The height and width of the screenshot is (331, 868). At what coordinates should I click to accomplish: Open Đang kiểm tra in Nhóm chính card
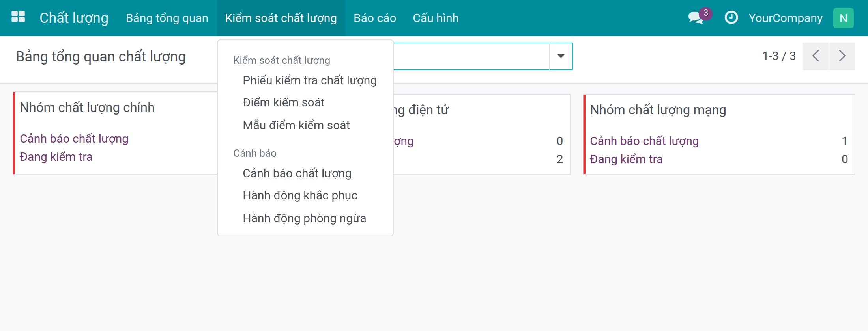pos(56,157)
